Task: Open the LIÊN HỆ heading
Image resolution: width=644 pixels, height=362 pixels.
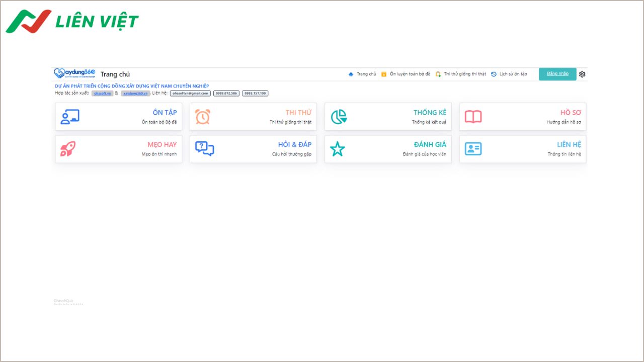Action: 569,145
